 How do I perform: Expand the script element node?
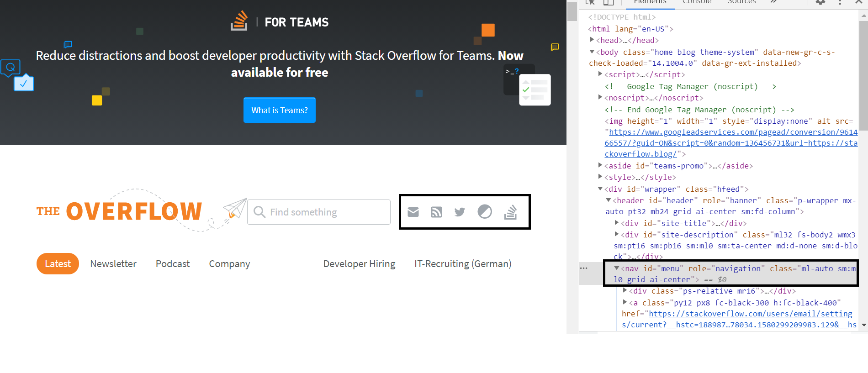(600, 74)
